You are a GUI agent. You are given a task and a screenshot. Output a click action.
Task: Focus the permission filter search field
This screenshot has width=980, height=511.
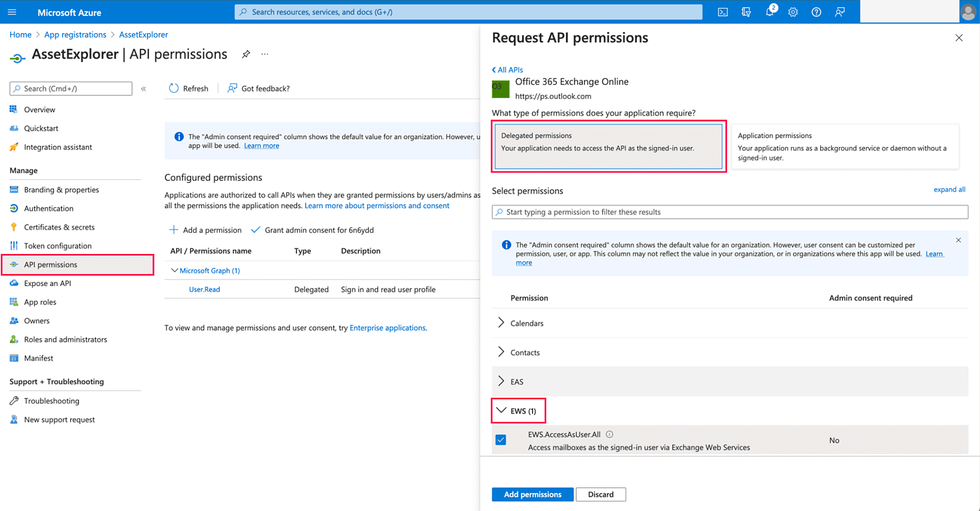[x=730, y=212]
